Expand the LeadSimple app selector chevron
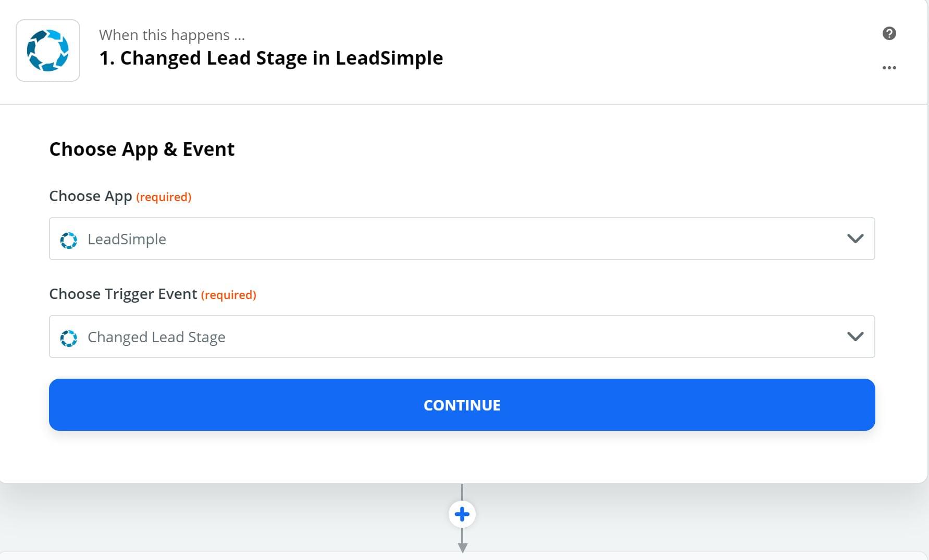Image resolution: width=929 pixels, height=560 pixels. click(854, 239)
